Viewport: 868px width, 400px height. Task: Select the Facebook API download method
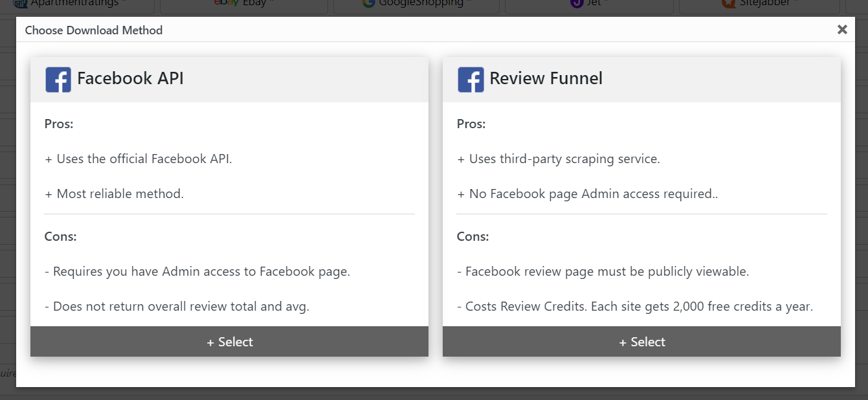pos(229,342)
